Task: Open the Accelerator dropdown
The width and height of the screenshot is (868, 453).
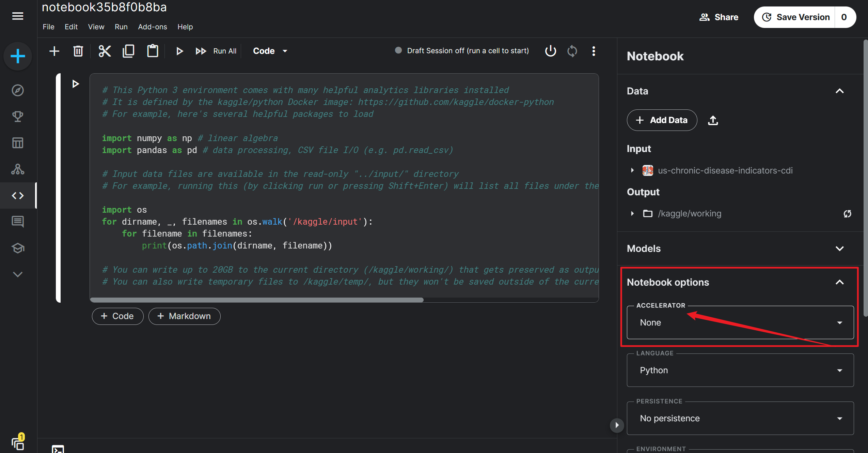Action: click(740, 322)
